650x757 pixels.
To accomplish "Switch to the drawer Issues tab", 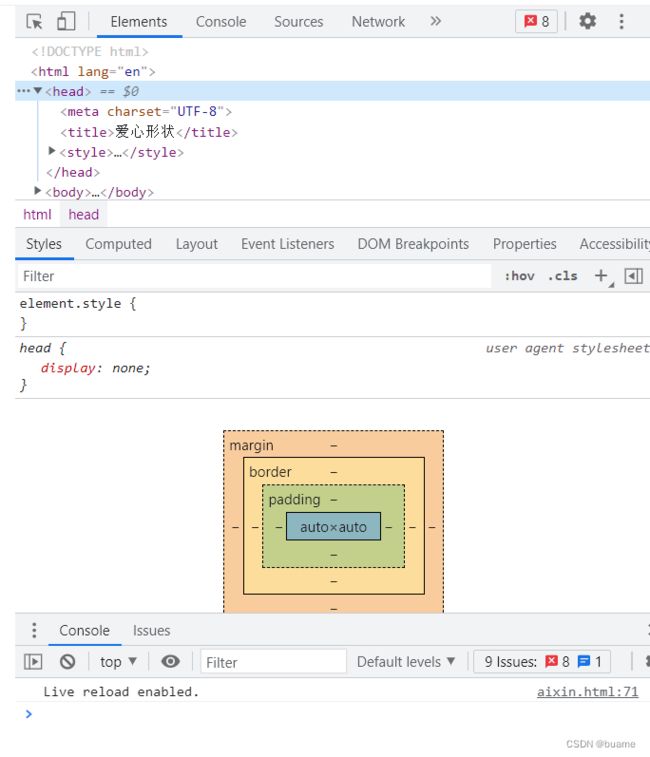I will 151,631.
